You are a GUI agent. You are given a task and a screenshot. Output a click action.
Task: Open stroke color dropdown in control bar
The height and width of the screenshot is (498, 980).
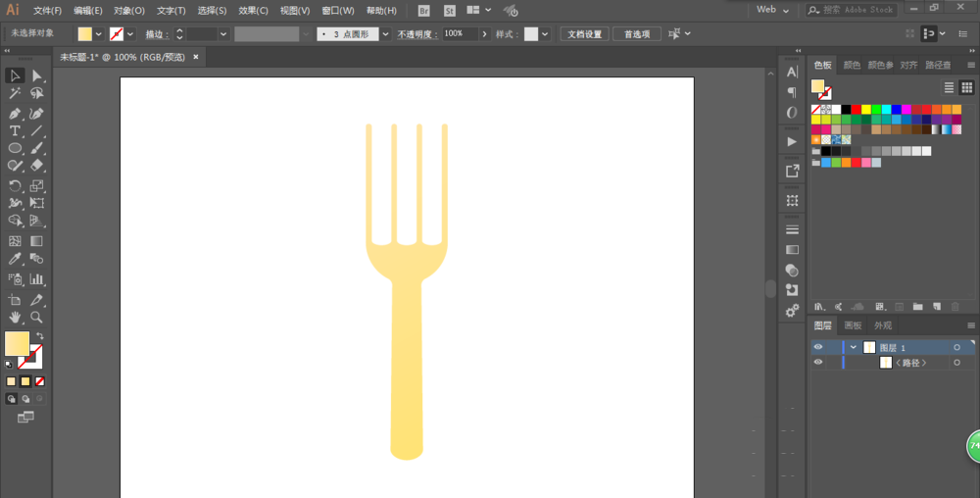[x=130, y=34]
